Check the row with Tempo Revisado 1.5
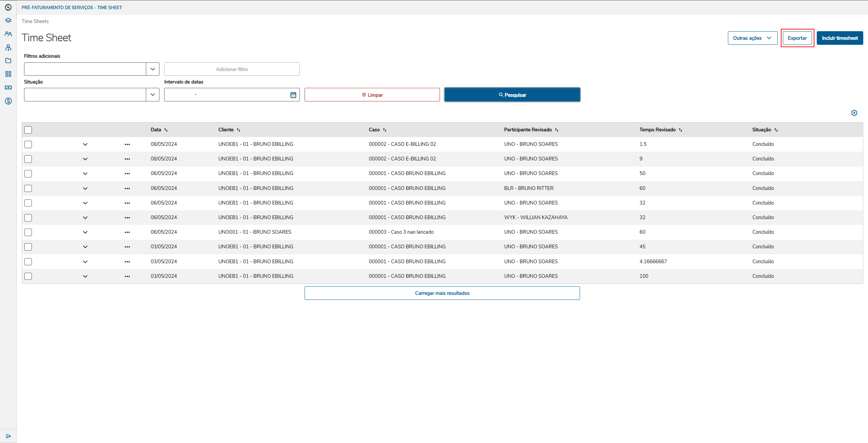This screenshot has width=868, height=443. pyautogui.click(x=28, y=145)
